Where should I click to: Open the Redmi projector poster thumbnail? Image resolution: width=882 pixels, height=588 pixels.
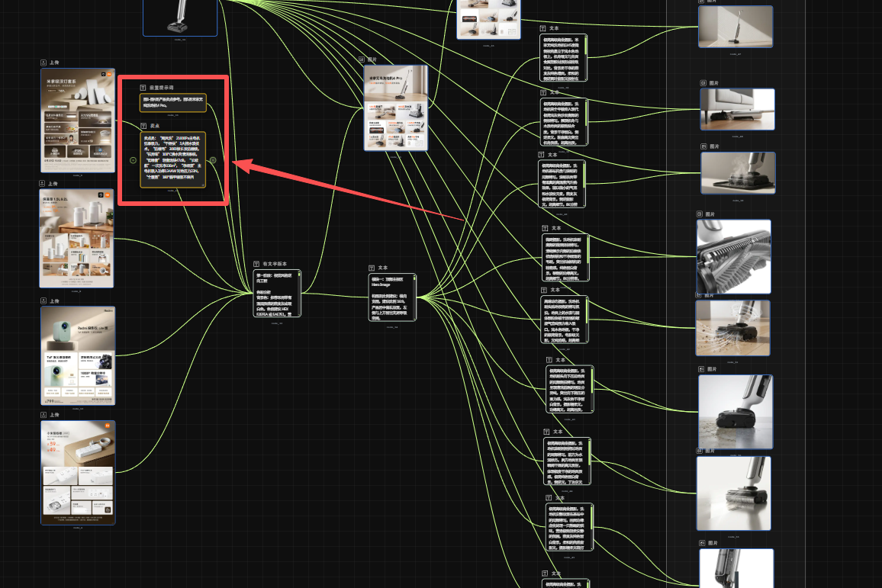coord(77,355)
